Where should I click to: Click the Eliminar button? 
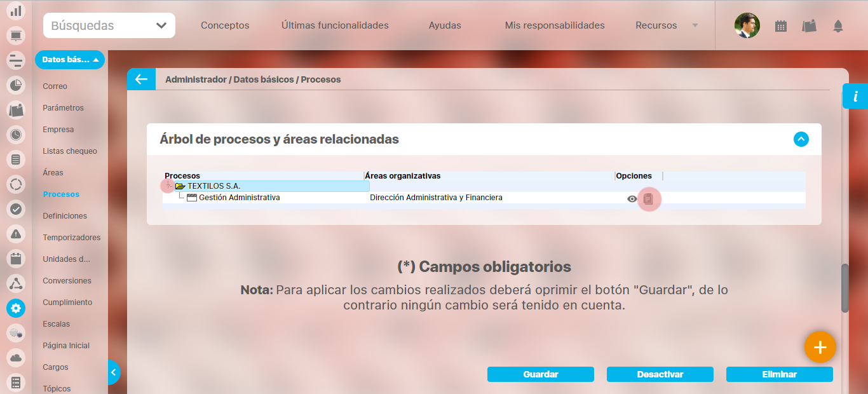point(780,374)
